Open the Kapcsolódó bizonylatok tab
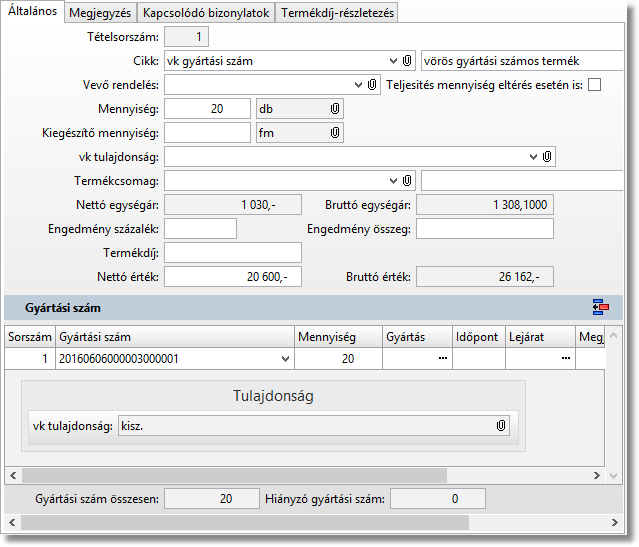639x547 pixels. click(x=206, y=13)
